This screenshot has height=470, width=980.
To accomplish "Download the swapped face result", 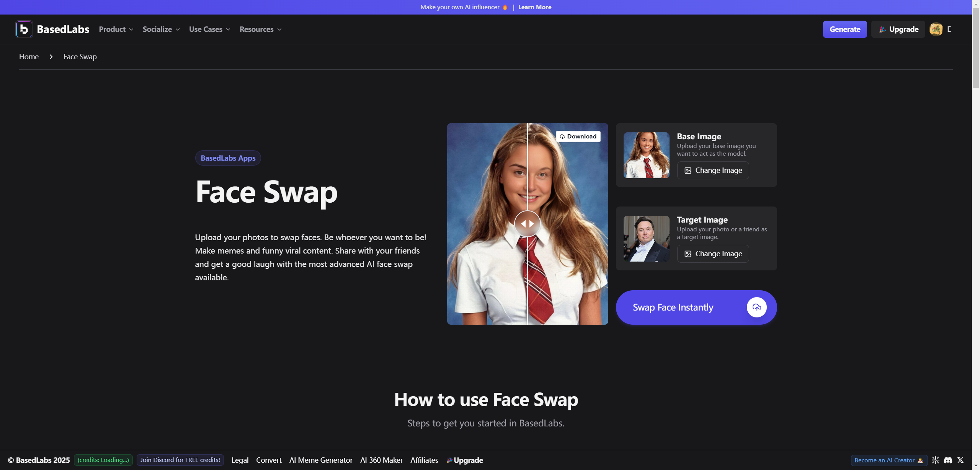I will click(578, 137).
